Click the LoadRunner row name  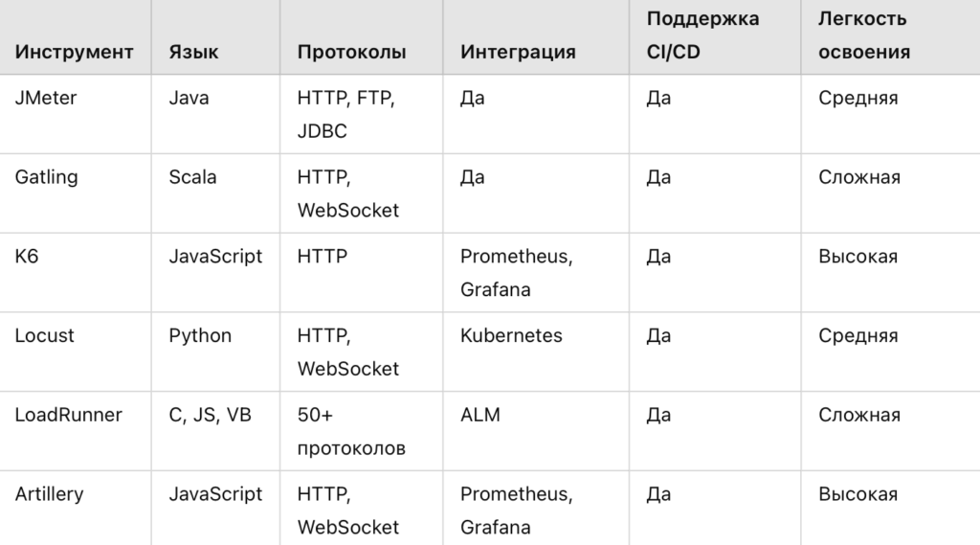coord(69,414)
